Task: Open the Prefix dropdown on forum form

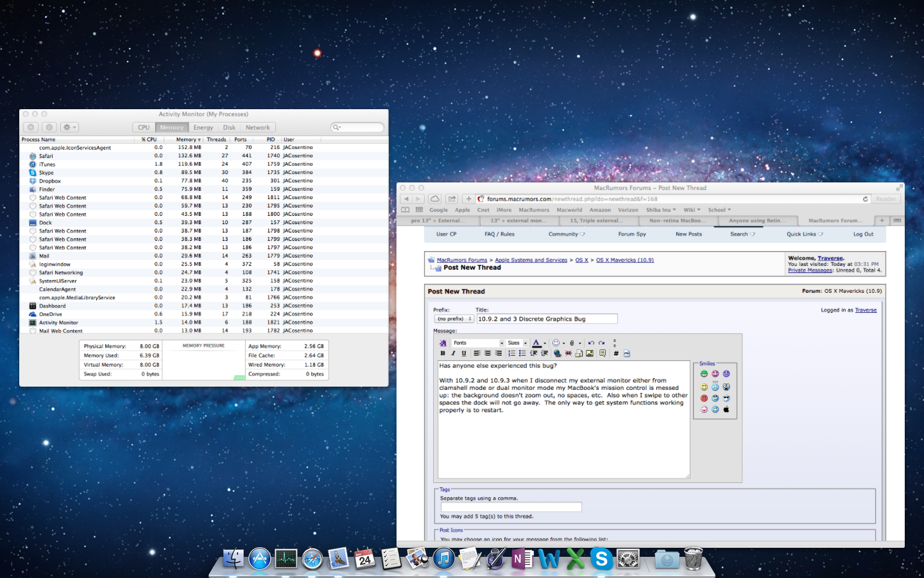Action: [454, 319]
